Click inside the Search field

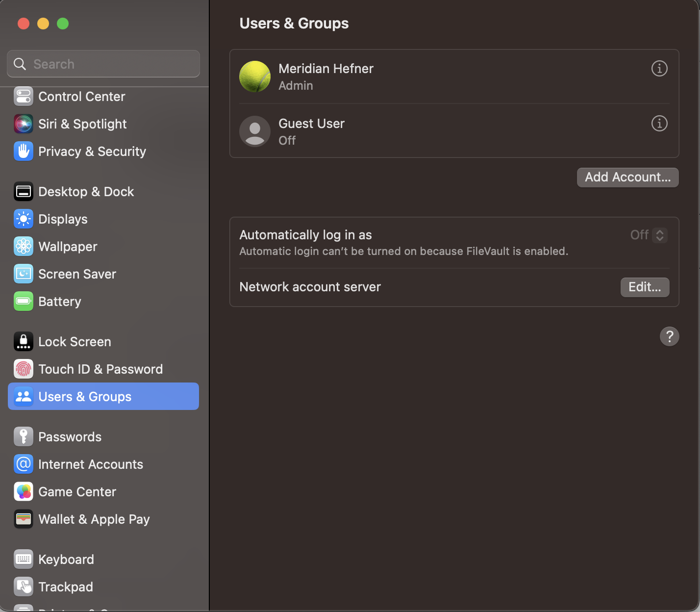click(103, 63)
